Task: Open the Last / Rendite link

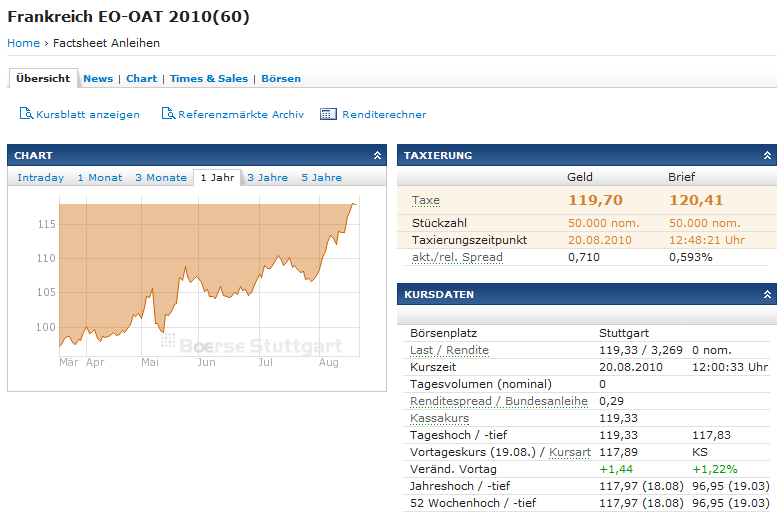Action: 449,350
